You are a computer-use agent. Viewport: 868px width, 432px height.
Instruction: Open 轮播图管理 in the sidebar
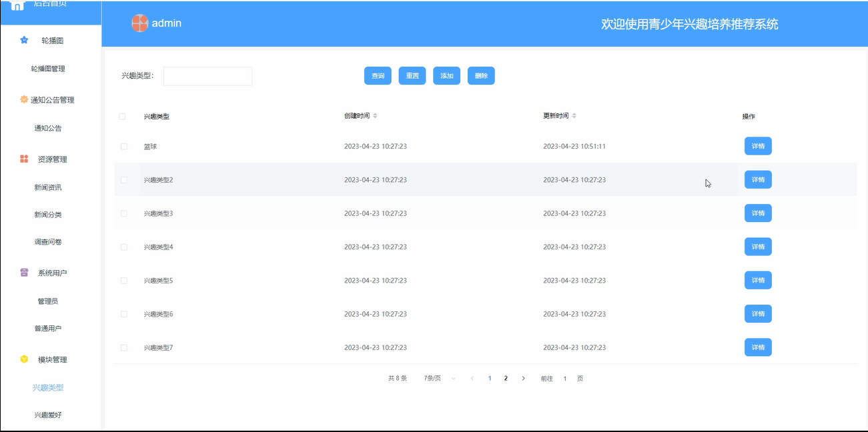pyautogui.click(x=48, y=69)
